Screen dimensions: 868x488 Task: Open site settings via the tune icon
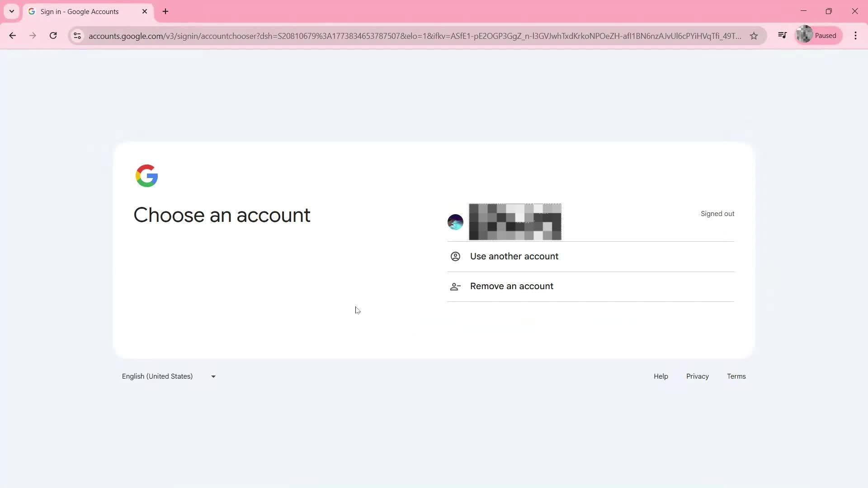click(x=77, y=36)
